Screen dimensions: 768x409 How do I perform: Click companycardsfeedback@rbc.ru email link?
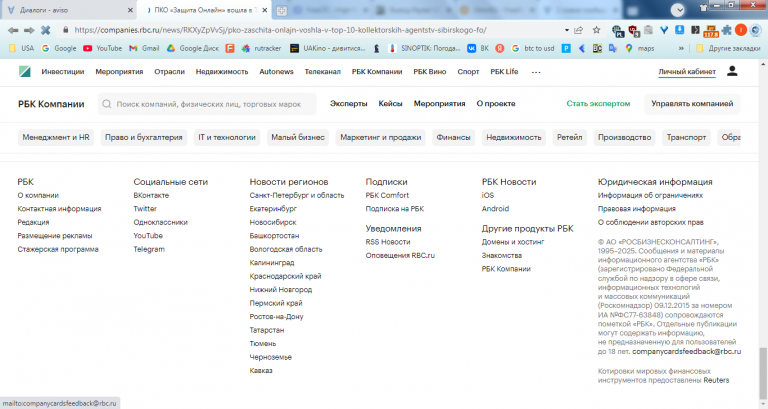[686, 351]
